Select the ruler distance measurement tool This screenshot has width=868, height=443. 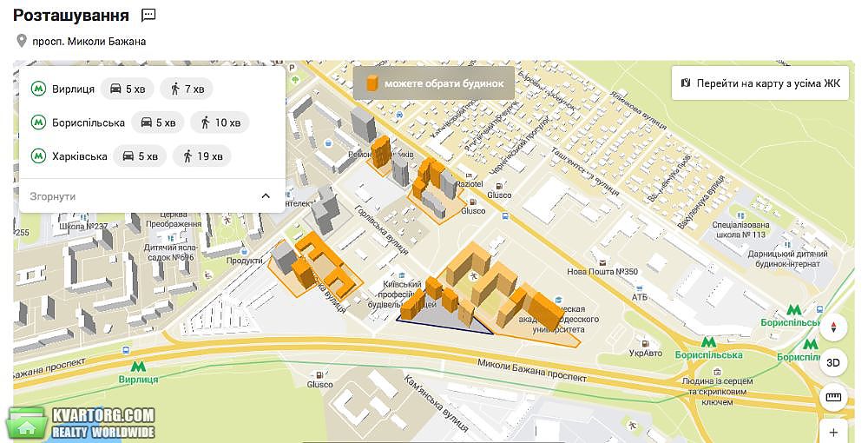click(x=833, y=397)
